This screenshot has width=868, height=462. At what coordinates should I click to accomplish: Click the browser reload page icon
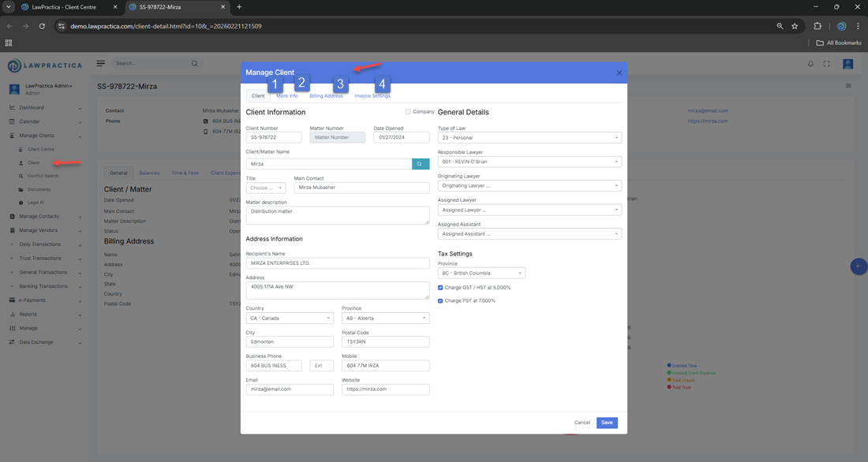tap(42, 26)
